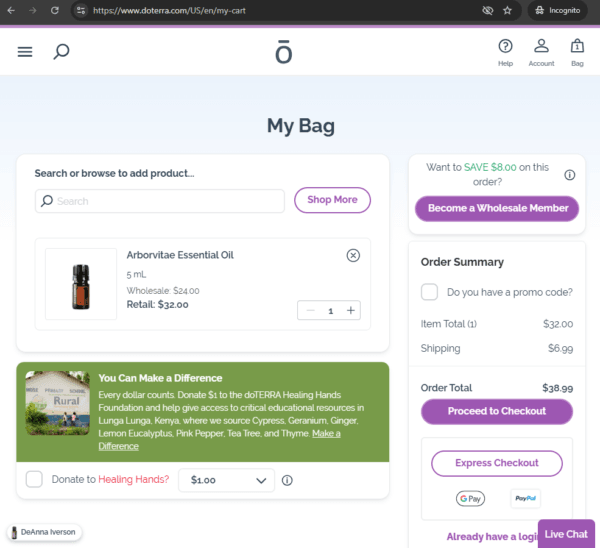Click the browser address bar URL
Viewport: 600px width, 548px height.
[x=169, y=10]
